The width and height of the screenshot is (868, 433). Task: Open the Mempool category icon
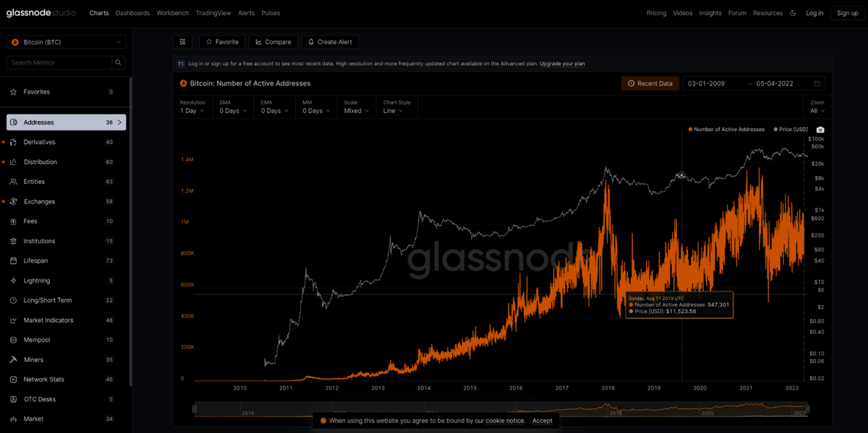tap(14, 340)
